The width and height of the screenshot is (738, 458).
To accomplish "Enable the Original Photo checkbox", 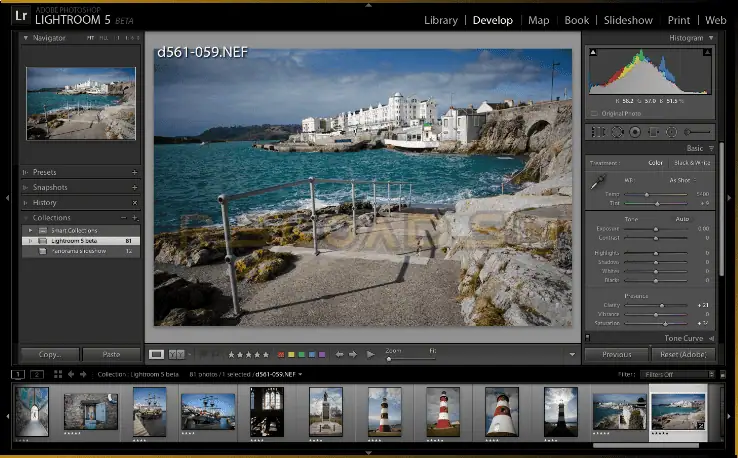I will pos(594,113).
